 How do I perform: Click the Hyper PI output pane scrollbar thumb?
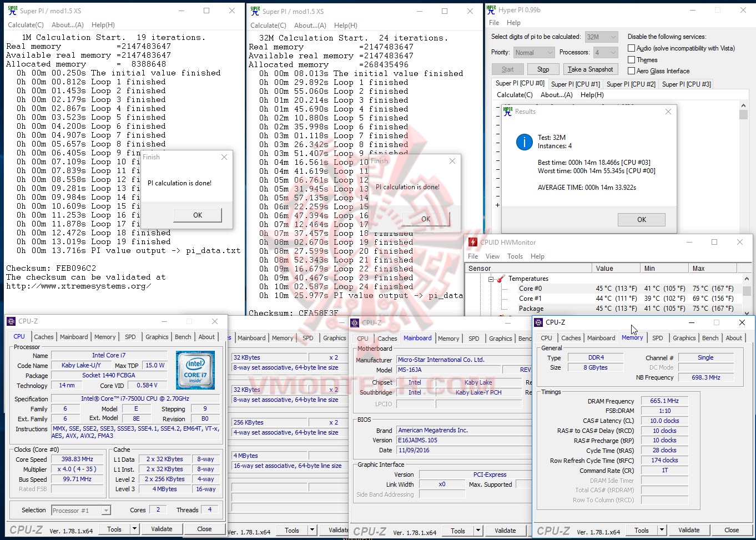coord(744,114)
